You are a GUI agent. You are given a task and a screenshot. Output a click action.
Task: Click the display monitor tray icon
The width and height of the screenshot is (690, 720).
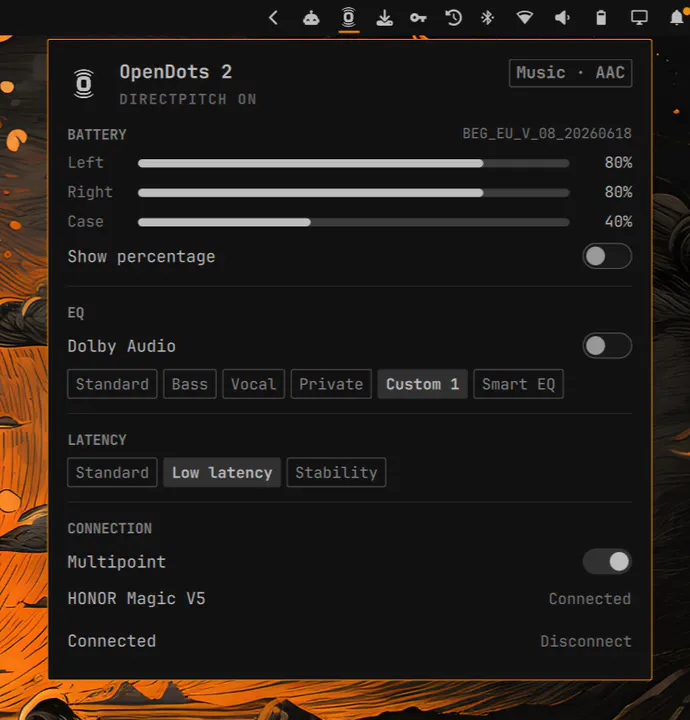(639, 18)
